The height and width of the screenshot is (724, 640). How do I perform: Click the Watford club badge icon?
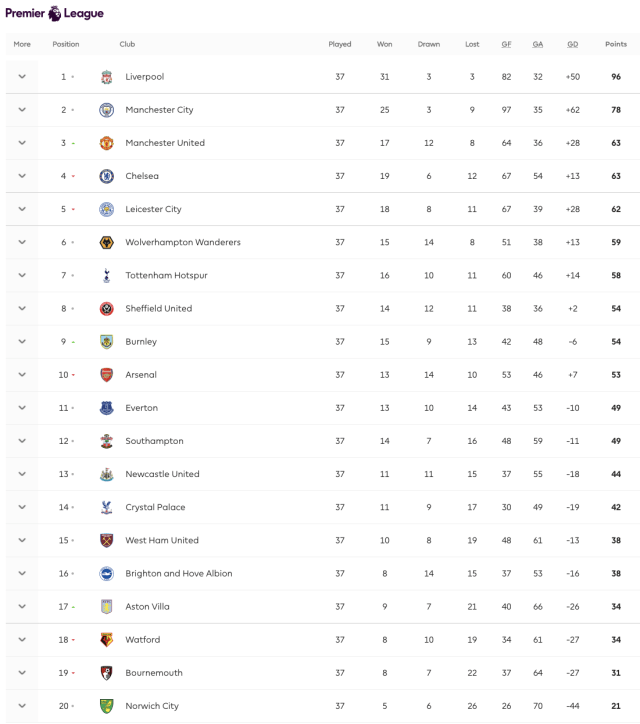coord(107,640)
